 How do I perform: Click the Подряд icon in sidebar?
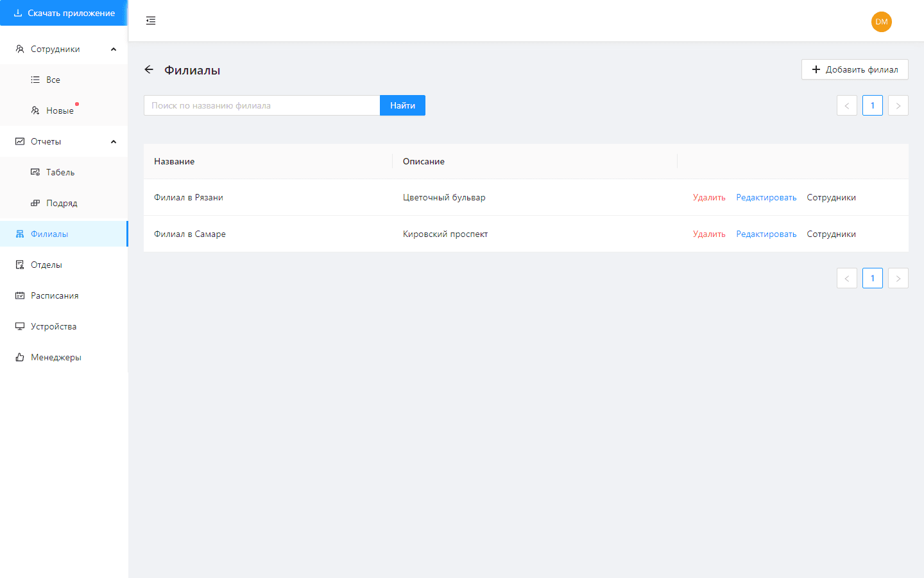[35, 203]
